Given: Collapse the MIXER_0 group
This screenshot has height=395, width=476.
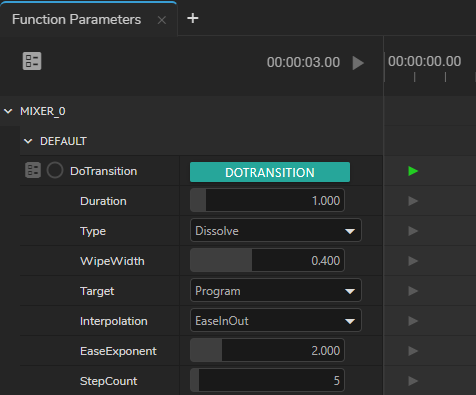Looking at the screenshot, I should (x=8, y=111).
